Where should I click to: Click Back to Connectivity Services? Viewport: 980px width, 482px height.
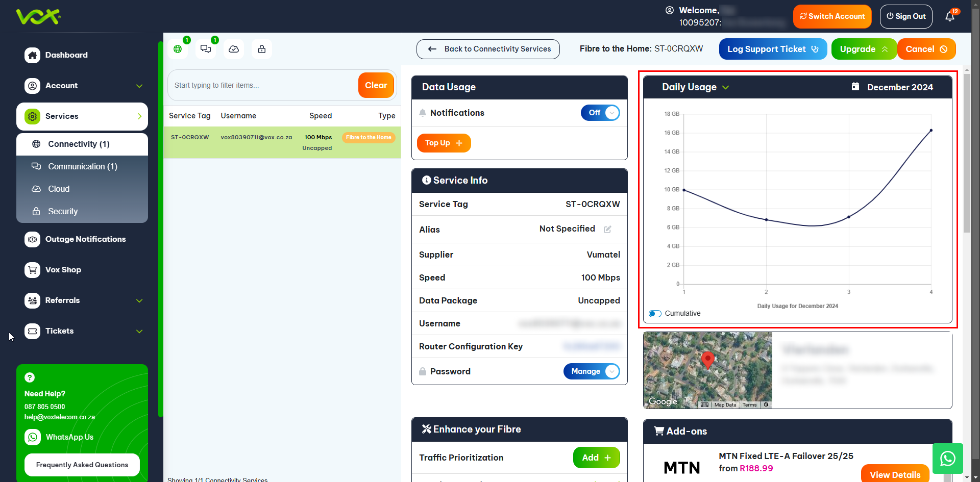click(x=488, y=49)
